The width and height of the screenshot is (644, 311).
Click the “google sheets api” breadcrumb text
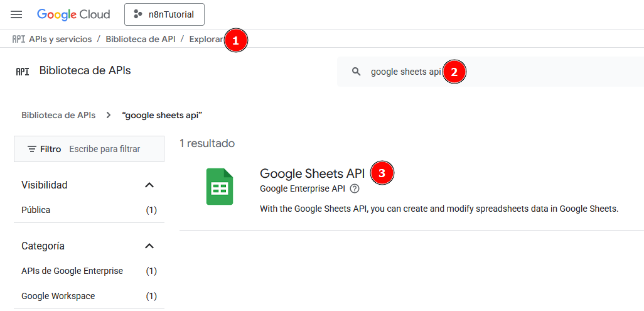[x=162, y=115]
